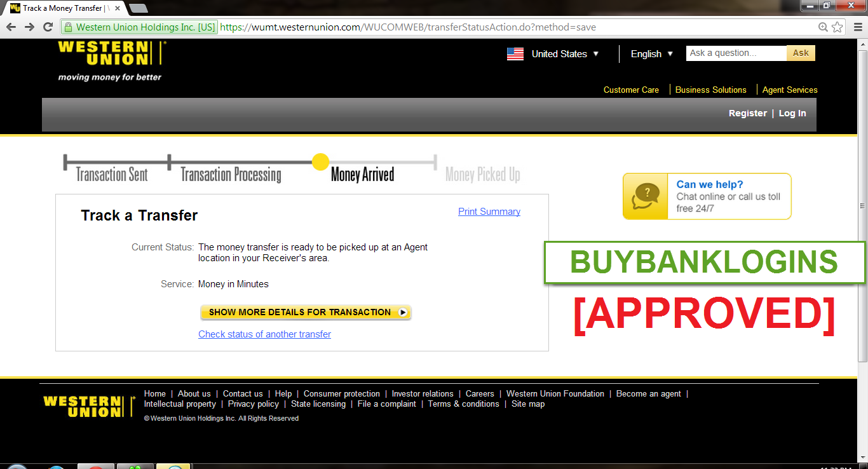This screenshot has height=469, width=868.
Task: Click the Money in Minutes service text
Action: [233, 284]
